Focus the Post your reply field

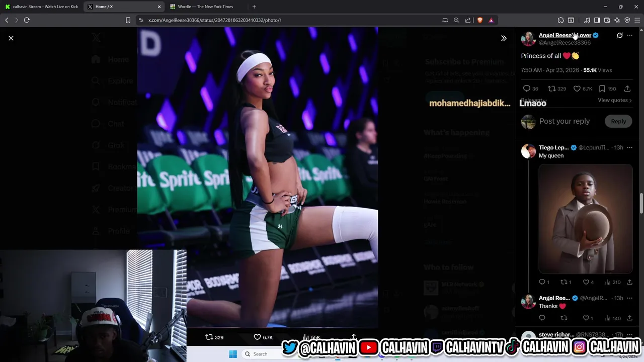[565, 121]
